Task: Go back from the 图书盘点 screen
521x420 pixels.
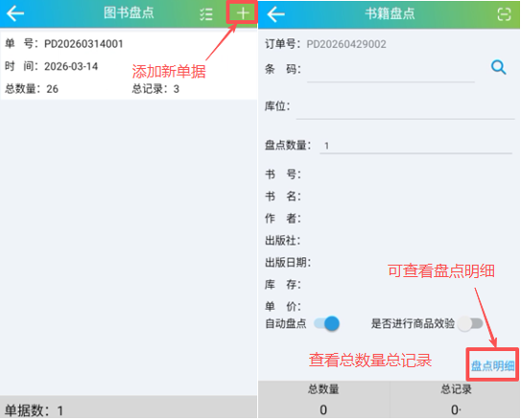Action: tap(15, 13)
